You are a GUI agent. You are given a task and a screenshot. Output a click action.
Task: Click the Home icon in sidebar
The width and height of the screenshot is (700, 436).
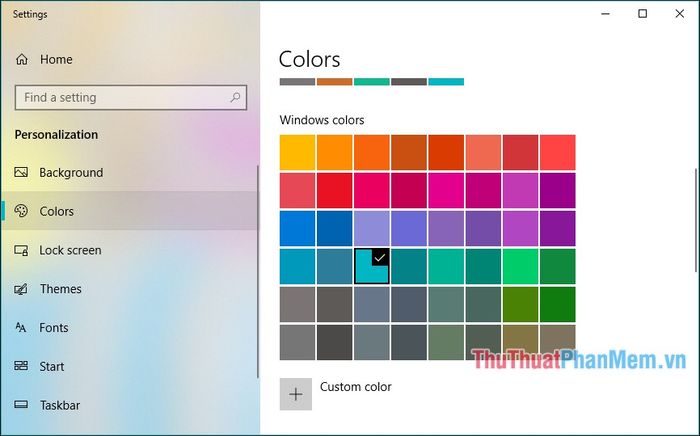point(21,59)
